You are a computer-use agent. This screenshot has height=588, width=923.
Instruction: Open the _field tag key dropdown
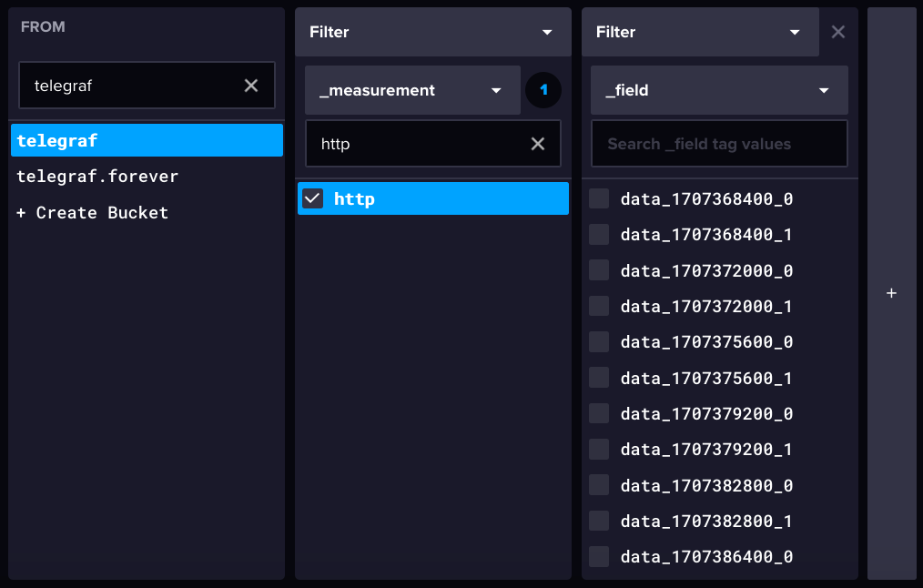tap(718, 90)
